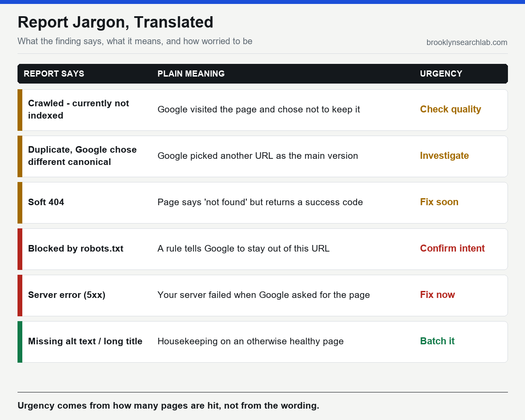Click the footer note about urgency

[x=168, y=406]
